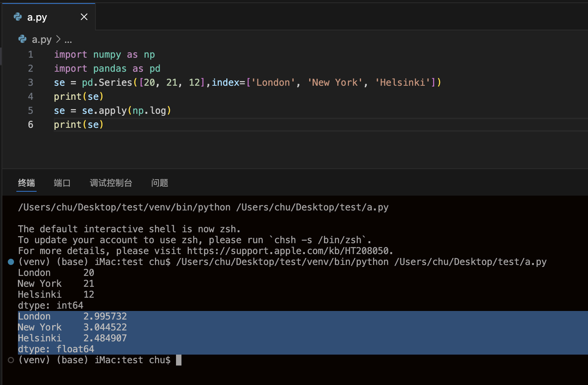Place cursor at the terminal prompt

(179, 360)
